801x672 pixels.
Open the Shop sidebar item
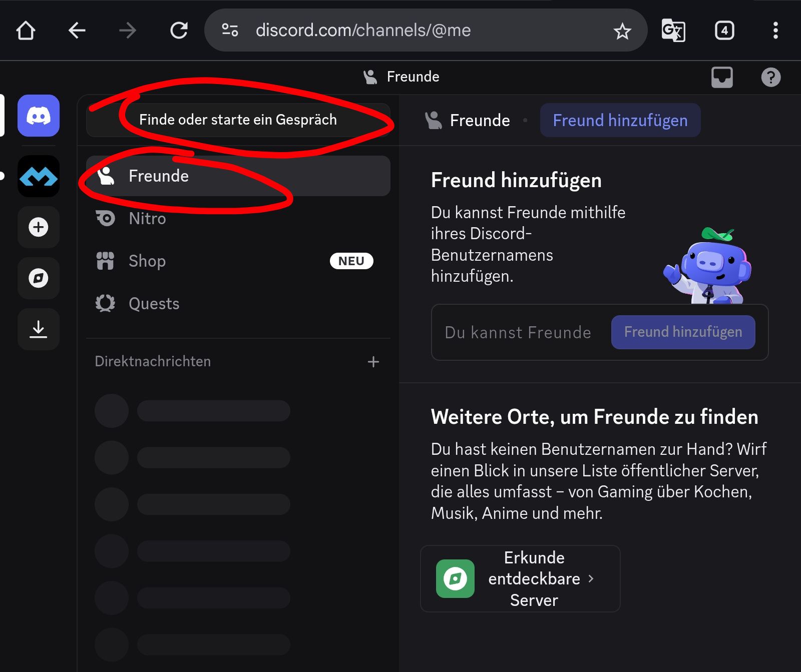pos(147,261)
